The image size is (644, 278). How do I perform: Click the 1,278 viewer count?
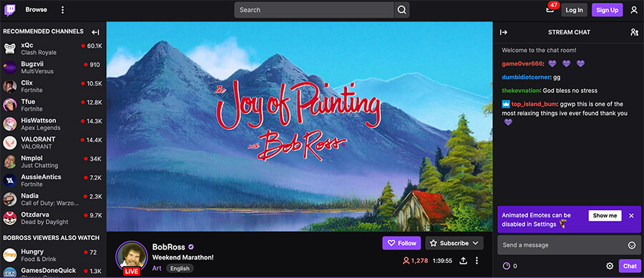point(415,261)
